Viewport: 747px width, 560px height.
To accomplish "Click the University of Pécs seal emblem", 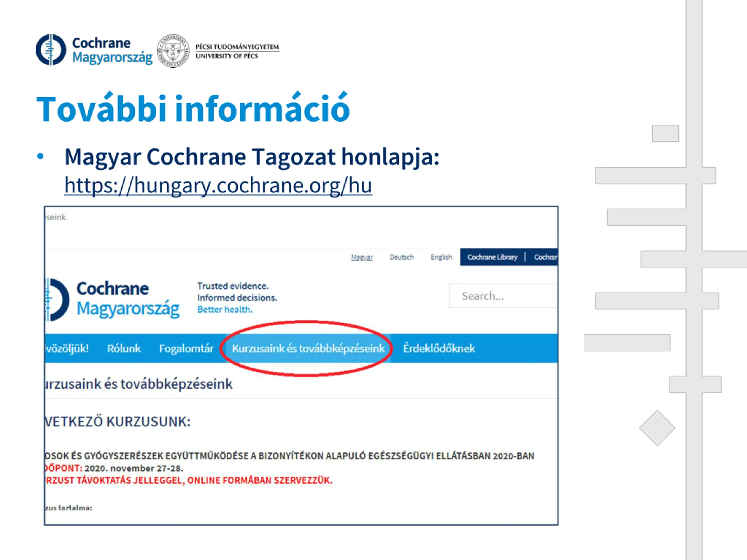I will (173, 51).
